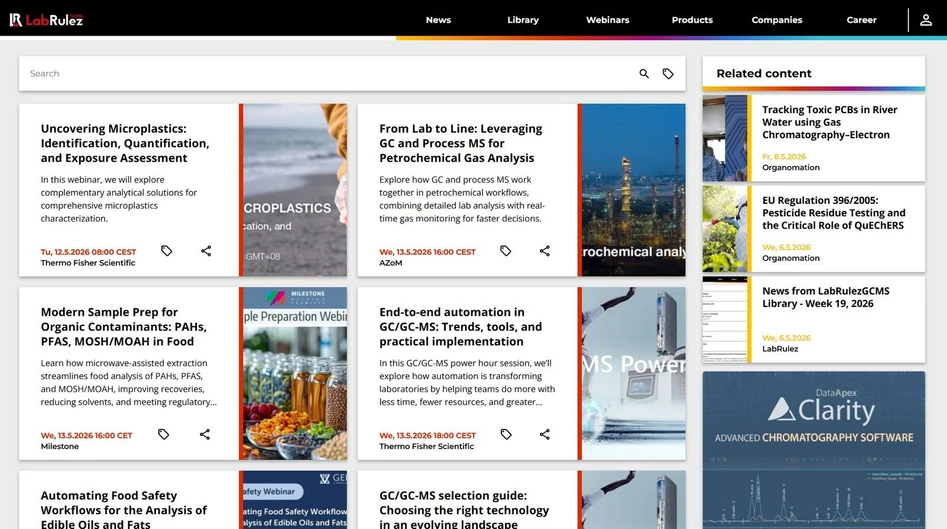The width and height of the screenshot is (947, 529).
Task: Click the DataApex Clarity software banner
Action: [814, 450]
